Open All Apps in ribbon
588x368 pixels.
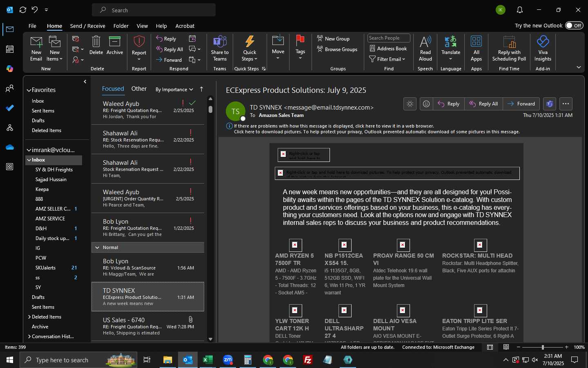[476, 48]
